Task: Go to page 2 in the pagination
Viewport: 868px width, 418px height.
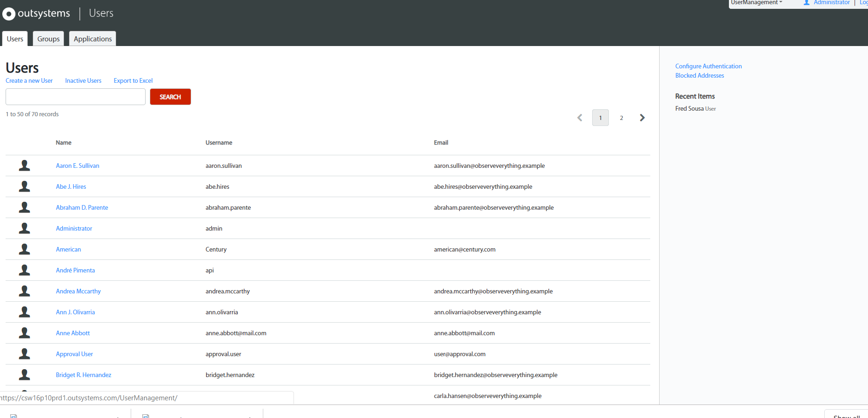Action: [x=621, y=118]
